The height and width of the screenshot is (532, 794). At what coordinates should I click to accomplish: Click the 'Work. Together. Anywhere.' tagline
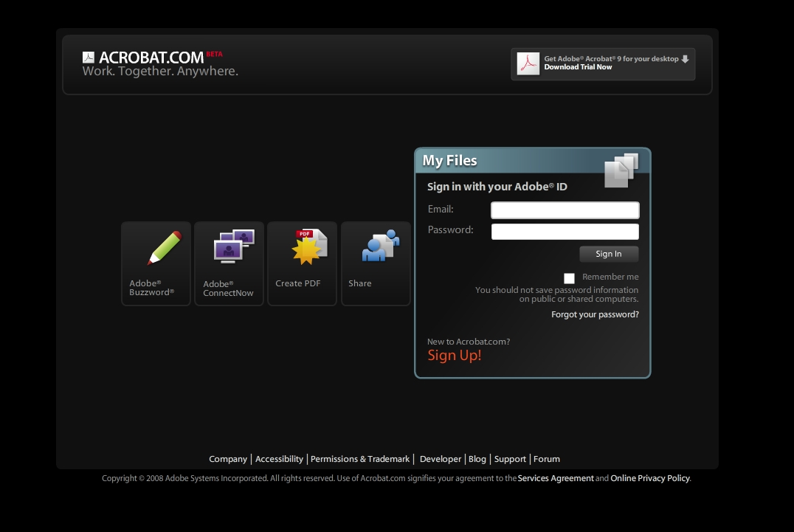pyautogui.click(x=160, y=71)
